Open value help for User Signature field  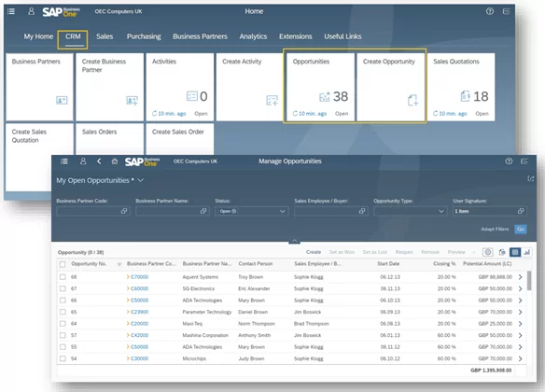(x=521, y=211)
